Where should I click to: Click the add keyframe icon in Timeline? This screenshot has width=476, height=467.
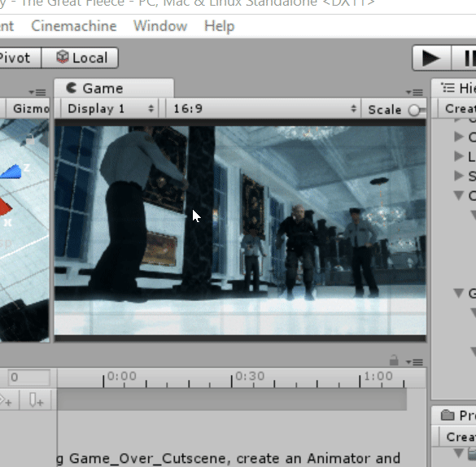pyautogui.click(x=7, y=400)
